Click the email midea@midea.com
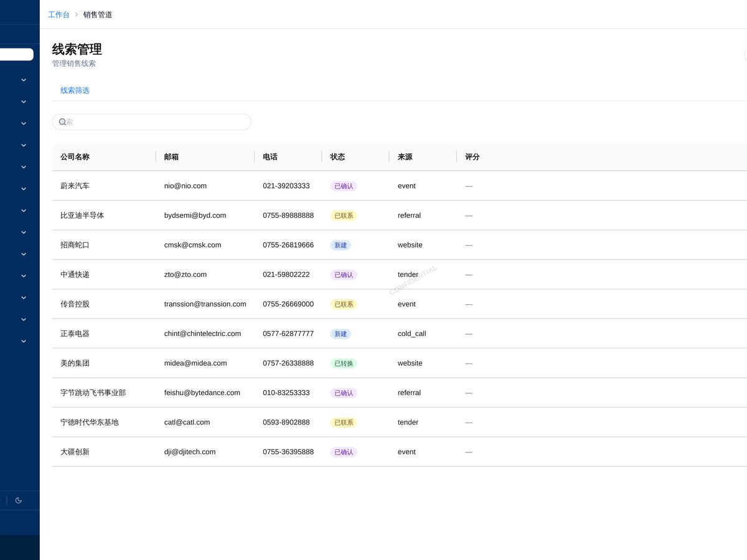 click(195, 363)
